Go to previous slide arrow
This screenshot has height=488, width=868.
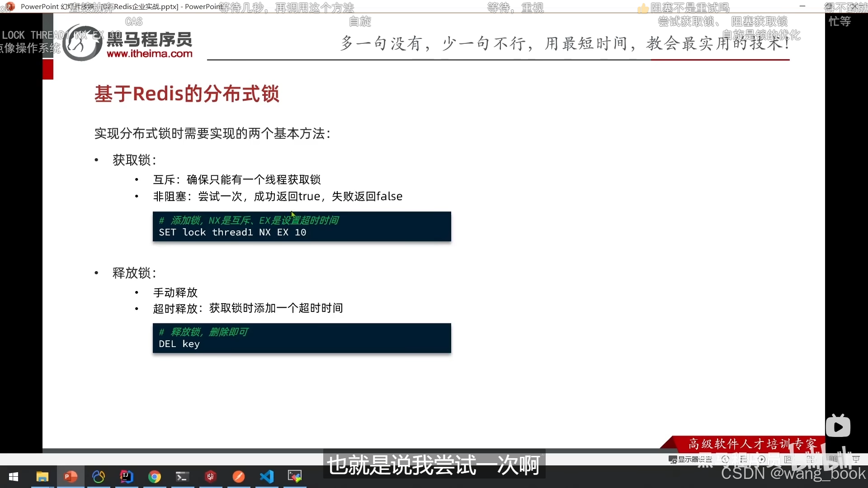[x=726, y=459]
